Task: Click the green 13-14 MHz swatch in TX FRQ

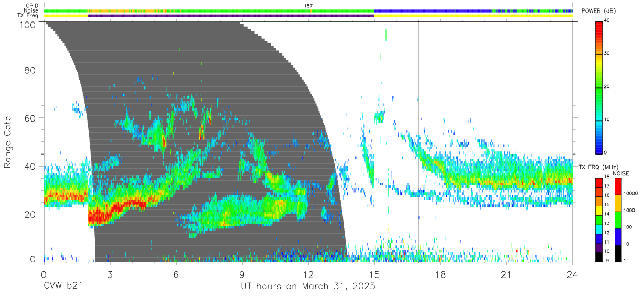Action: (x=599, y=219)
